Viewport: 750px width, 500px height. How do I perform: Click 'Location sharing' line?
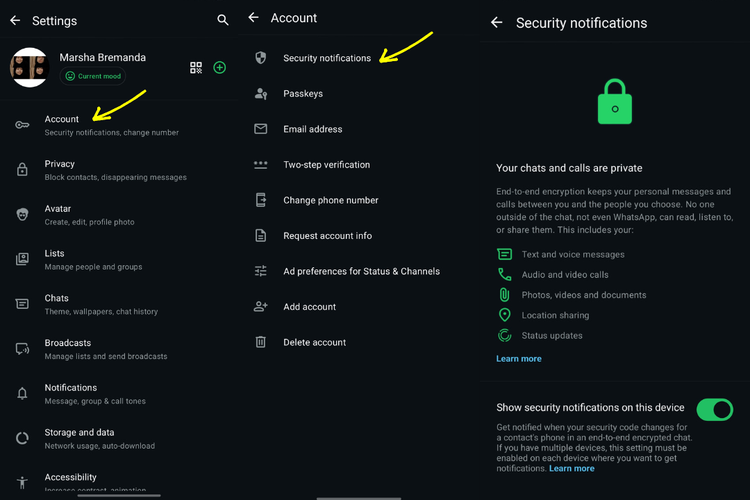[x=555, y=315]
